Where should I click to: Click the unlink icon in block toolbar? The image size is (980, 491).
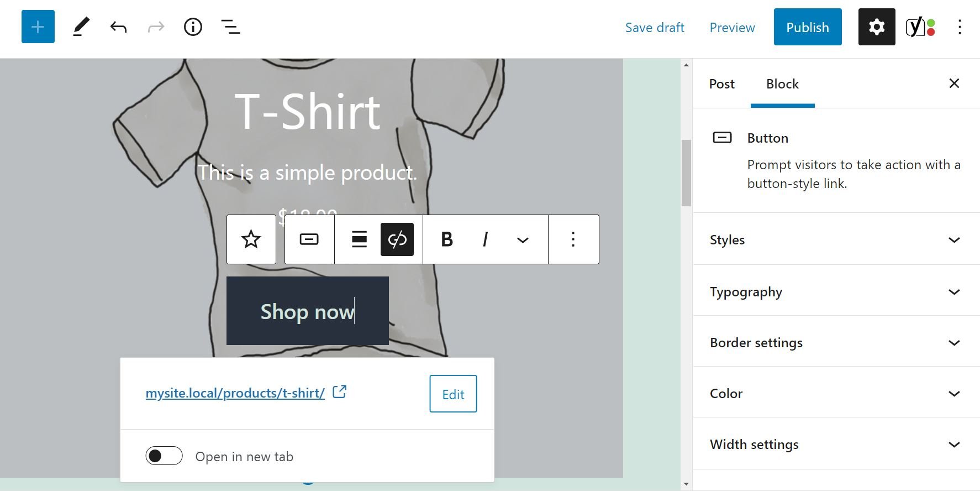tap(397, 239)
